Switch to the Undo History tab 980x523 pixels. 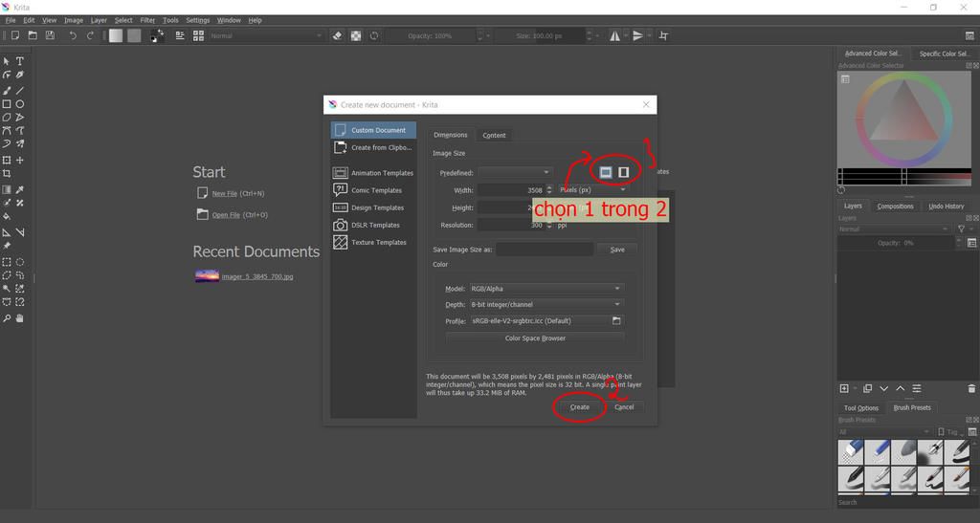click(x=946, y=206)
